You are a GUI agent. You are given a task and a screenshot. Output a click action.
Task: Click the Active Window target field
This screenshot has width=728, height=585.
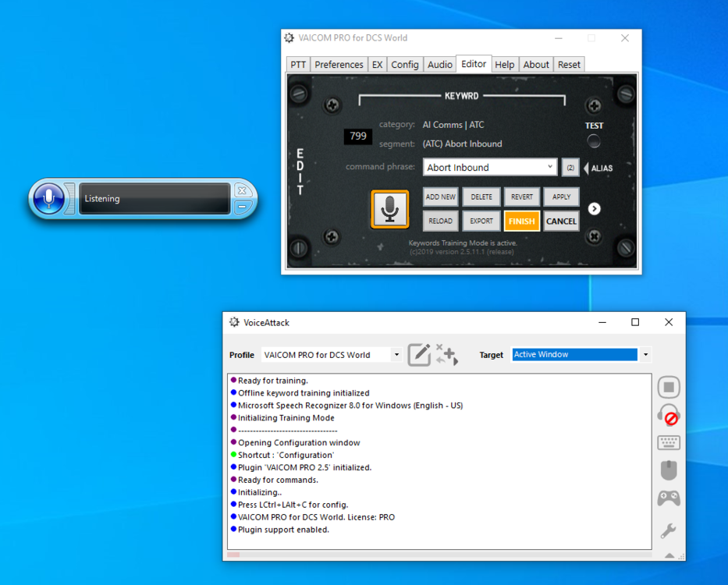pos(575,355)
